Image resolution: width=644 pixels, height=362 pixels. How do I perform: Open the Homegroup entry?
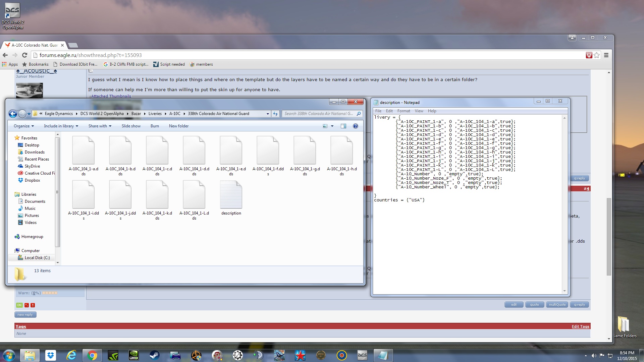(x=32, y=237)
